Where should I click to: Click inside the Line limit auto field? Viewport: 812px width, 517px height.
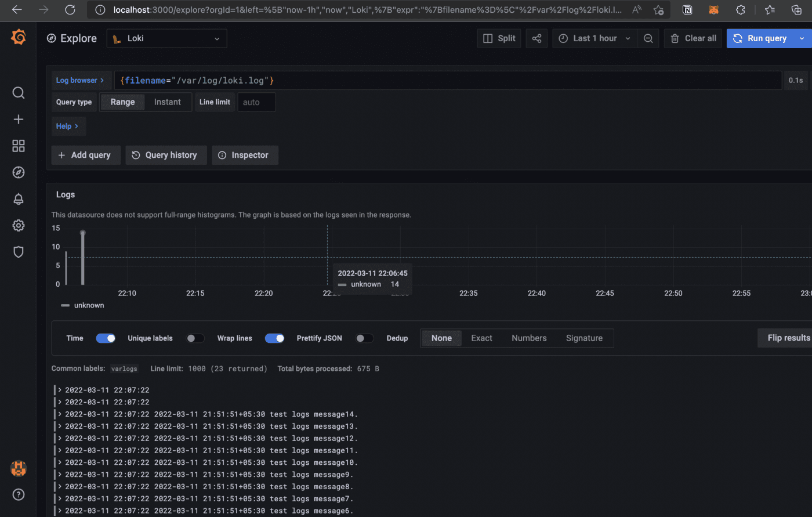coord(256,102)
